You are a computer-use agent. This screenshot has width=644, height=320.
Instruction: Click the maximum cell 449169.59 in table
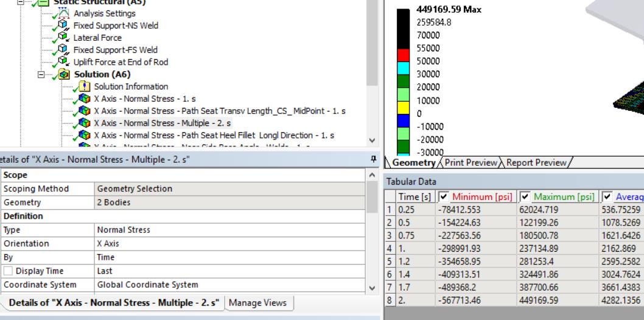coord(558,300)
